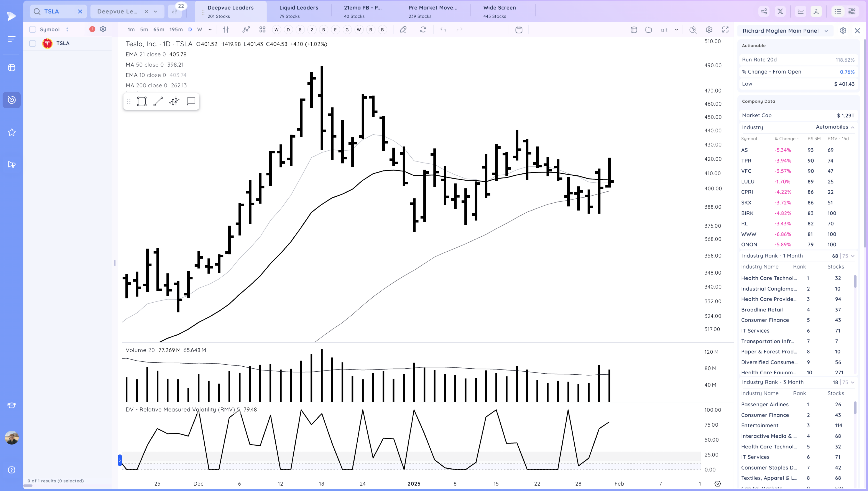
Task: Collapse the Automobiles industry expander
Action: tap(853, 127)
